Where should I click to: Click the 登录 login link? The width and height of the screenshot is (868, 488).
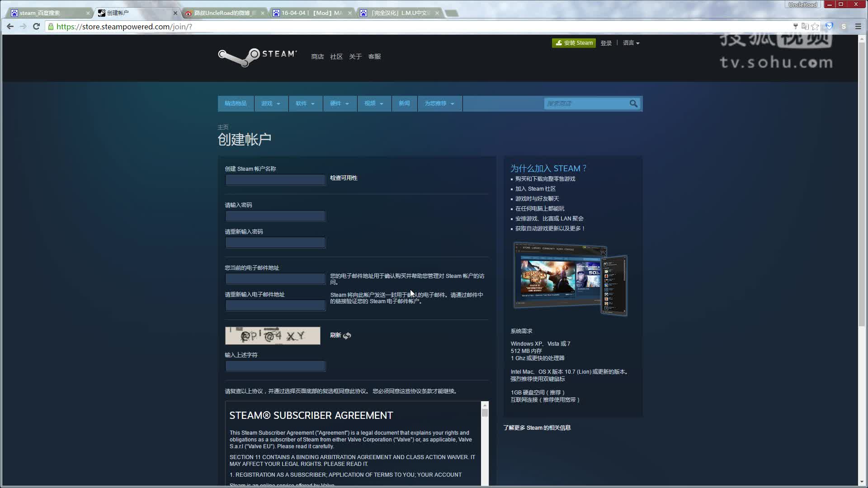coord(606,43)
